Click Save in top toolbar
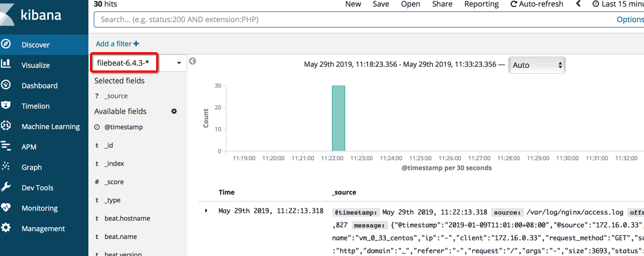The height and width of the screenshot is (256, 644). pyautogui.click(x=381, y=4)
